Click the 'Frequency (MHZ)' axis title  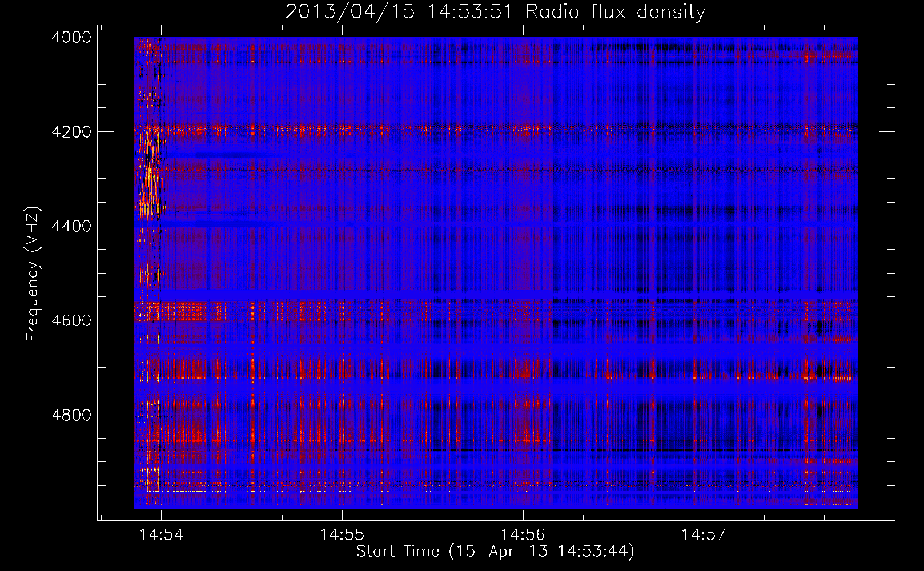[x=33, y=274]
